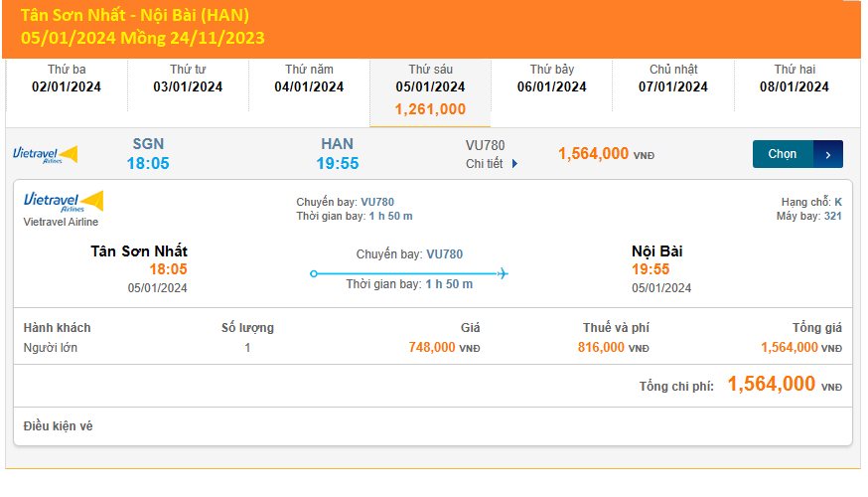The height and width of the screenshot is (497, 868).
Task: Click the circle at the route line start
Action: tap(314, 273)
